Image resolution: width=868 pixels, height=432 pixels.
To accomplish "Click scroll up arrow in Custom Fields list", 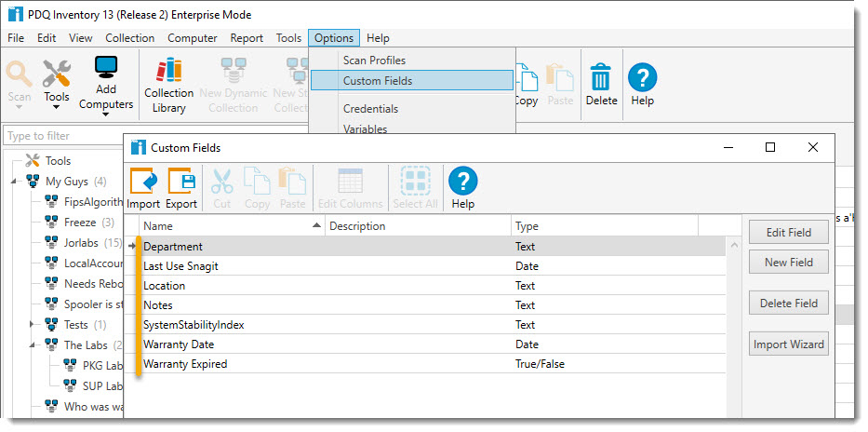I will [x=734, y=246].
